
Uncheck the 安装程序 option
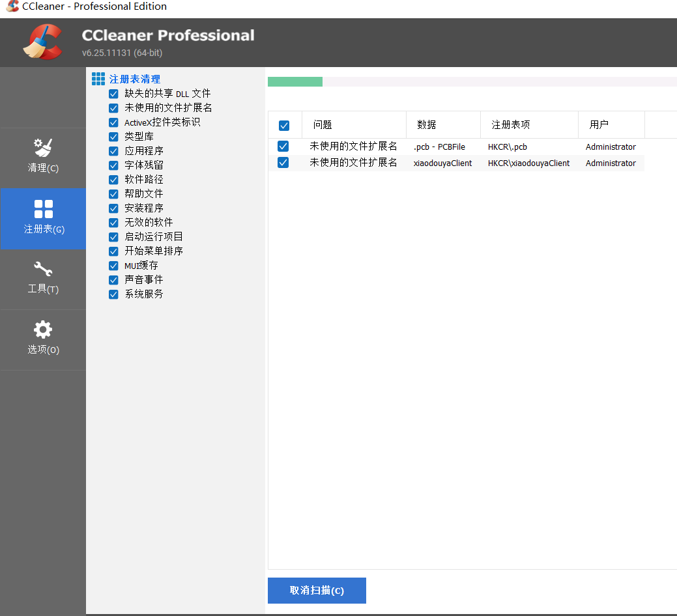pyautogui.click(x=113, y=208)
